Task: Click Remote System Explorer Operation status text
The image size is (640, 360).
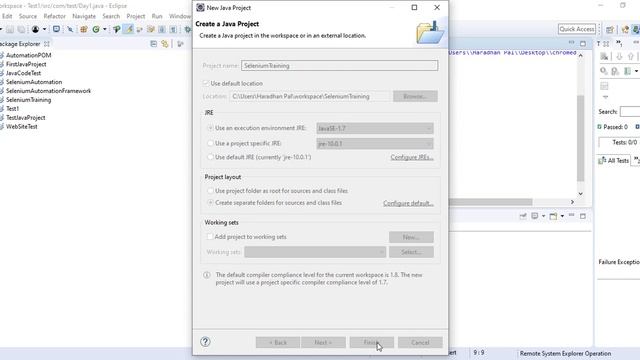Action: pyautogui.click(x=565, y=353)
